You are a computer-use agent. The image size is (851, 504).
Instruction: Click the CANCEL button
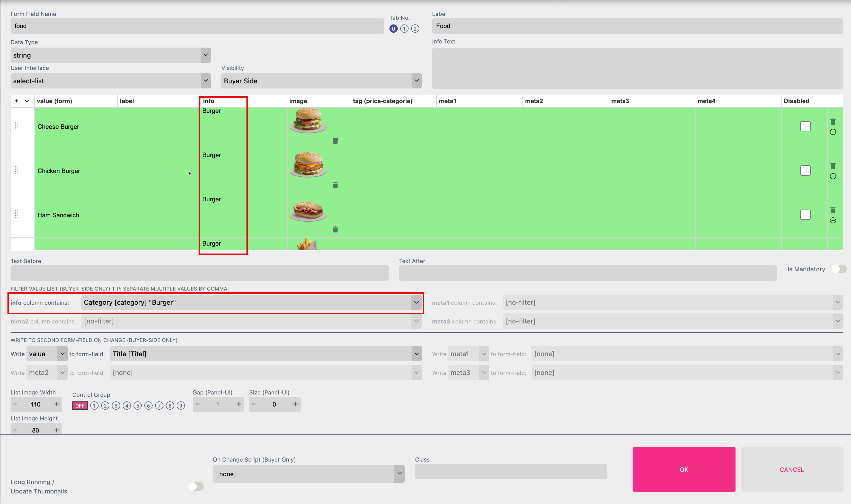791,469
